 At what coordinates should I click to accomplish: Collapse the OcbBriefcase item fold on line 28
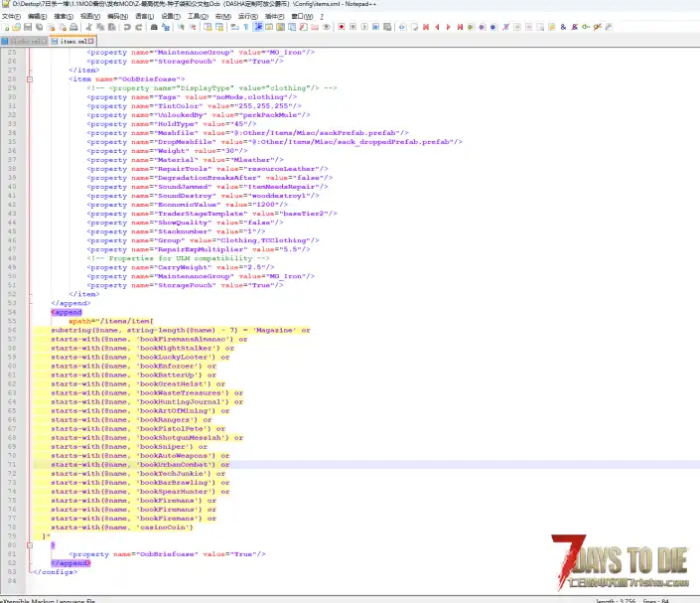click(30, 79)
